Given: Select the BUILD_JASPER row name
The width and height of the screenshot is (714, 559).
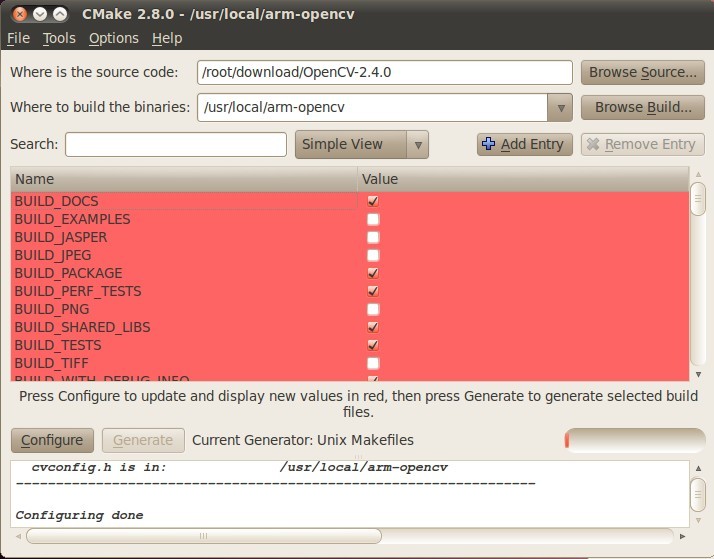Looking at the screenshot, I should [x=61, y=237].
